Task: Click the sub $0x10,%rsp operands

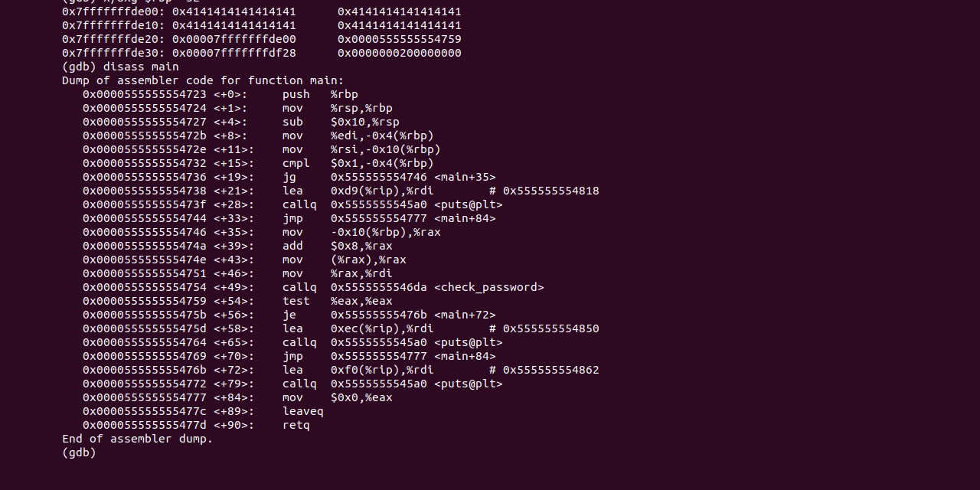Action: (364, 122)
